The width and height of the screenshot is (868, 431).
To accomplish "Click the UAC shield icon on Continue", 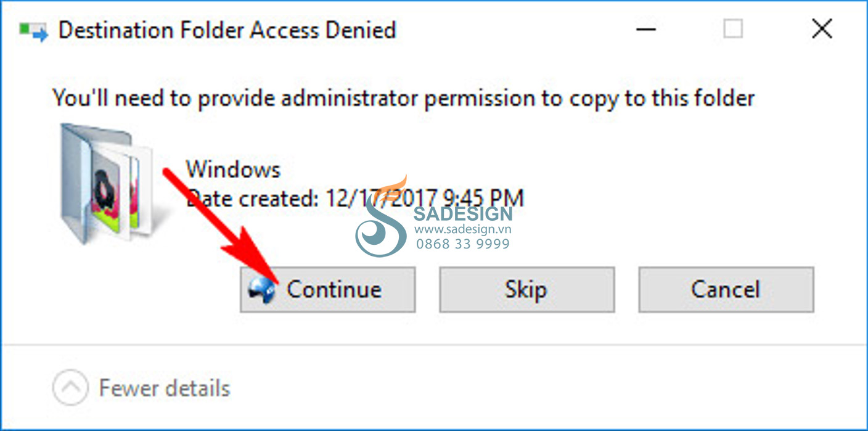I will tap(263, 289).
